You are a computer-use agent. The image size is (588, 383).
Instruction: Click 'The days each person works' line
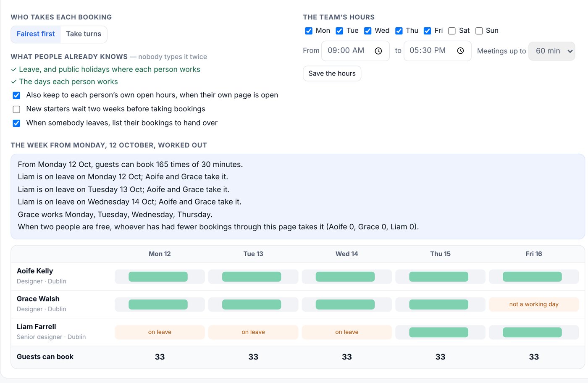[x=68, y=81]
